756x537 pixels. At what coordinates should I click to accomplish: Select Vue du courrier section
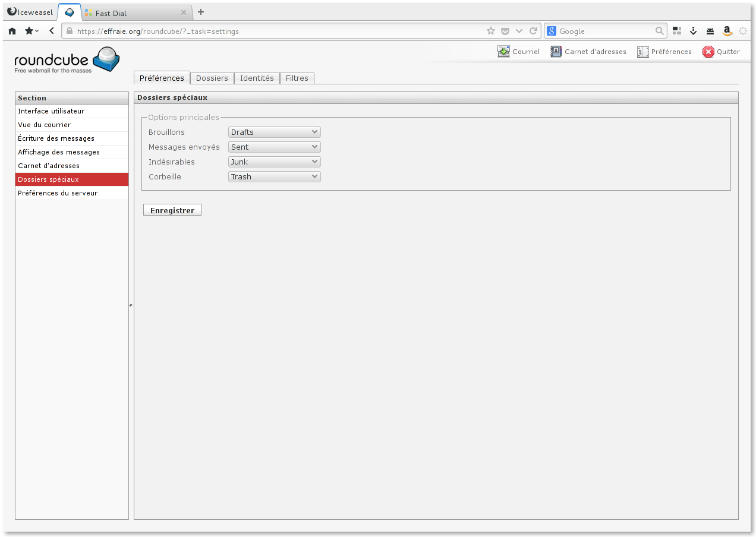tap(45, 125)
